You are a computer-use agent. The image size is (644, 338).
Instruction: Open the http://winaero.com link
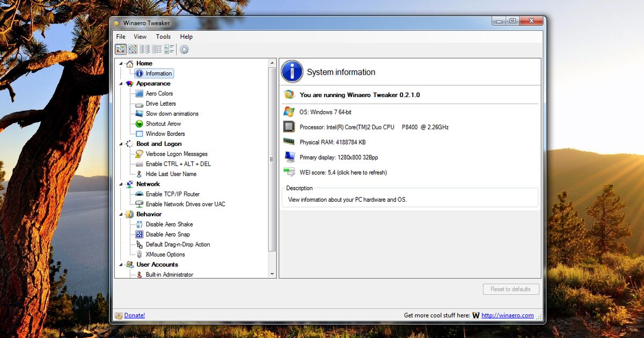pyautogui.click(x=507, y=315)
